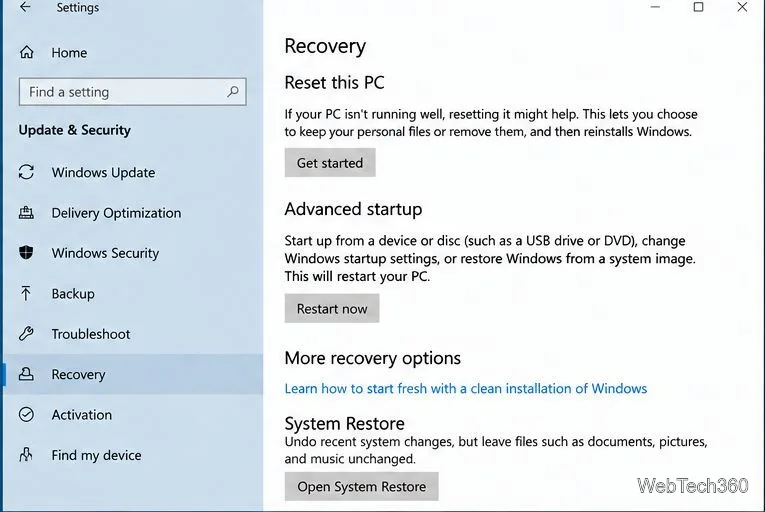The image size is (765, 512).
Task: Click the Home house icon
Action: 26,52
